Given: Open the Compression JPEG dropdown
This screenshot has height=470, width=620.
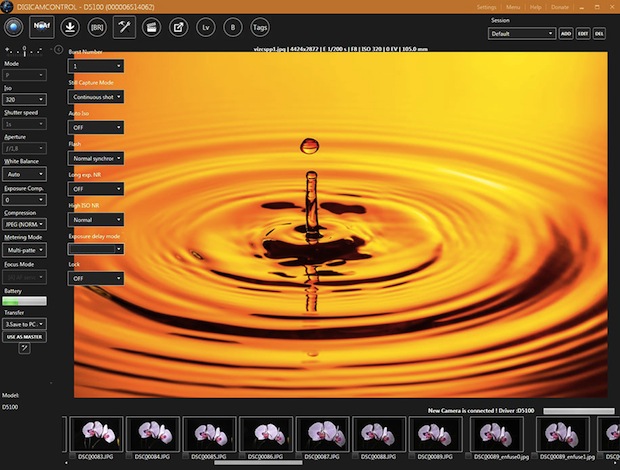Looking at the screenshot, I should click(25, 224).
